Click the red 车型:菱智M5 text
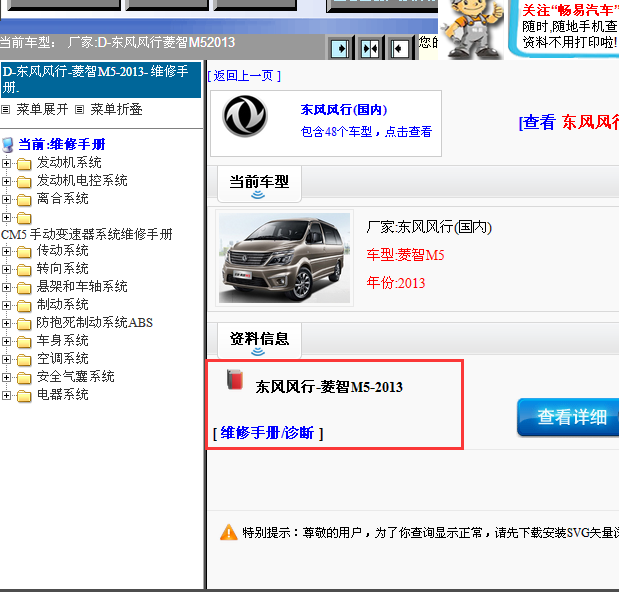This screenshot has height=592, width=619. point(405,255)
